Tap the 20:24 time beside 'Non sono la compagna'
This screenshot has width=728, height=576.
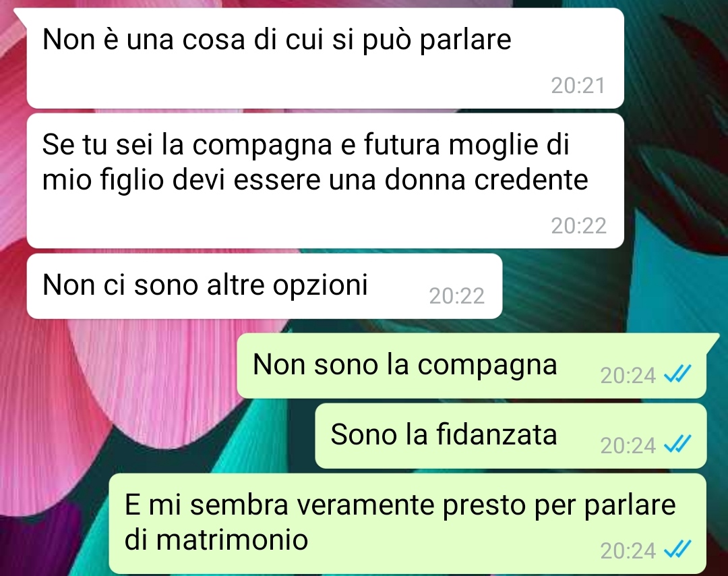[x=628, y=375]
